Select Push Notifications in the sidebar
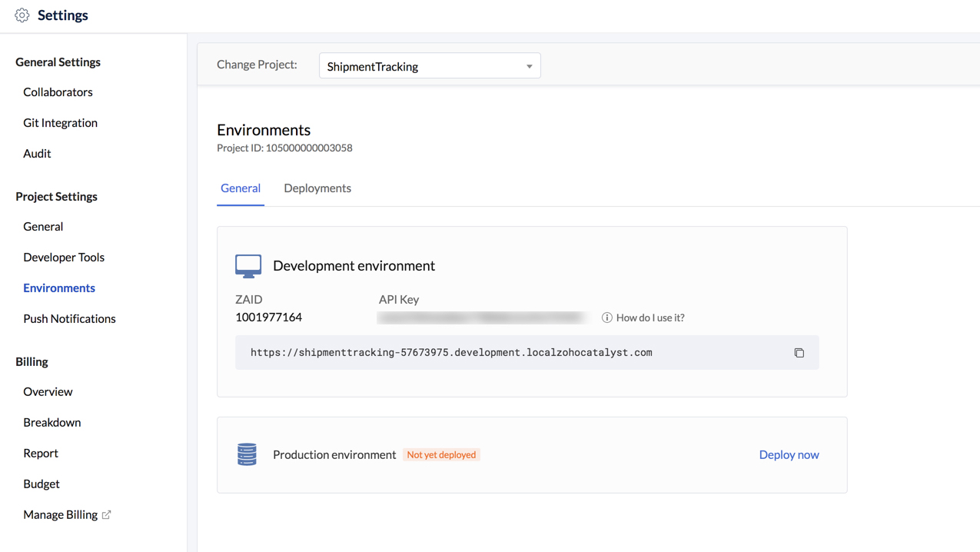The height and width of the screenshot is (552, 980). click(x=69, y=318)
